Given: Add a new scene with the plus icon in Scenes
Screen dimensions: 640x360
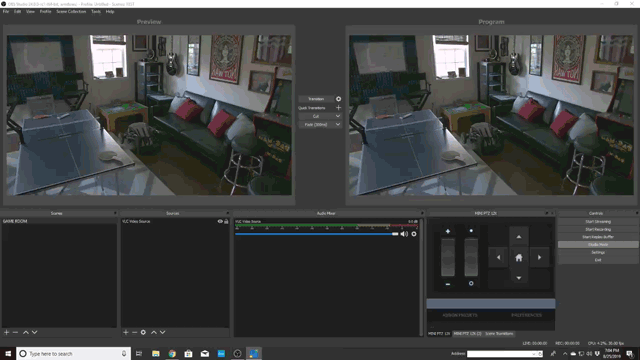Looking at the screenshot, I should point(7,332).
